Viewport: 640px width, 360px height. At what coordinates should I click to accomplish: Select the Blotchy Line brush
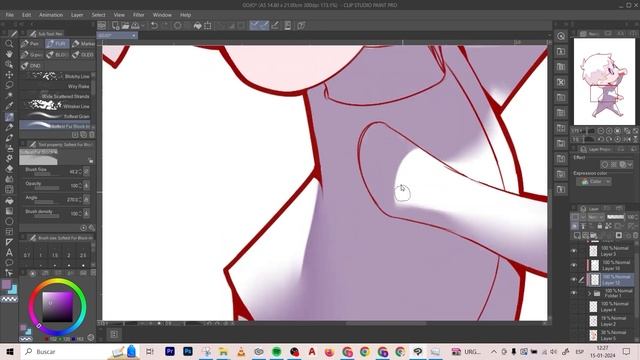point(56,76)
